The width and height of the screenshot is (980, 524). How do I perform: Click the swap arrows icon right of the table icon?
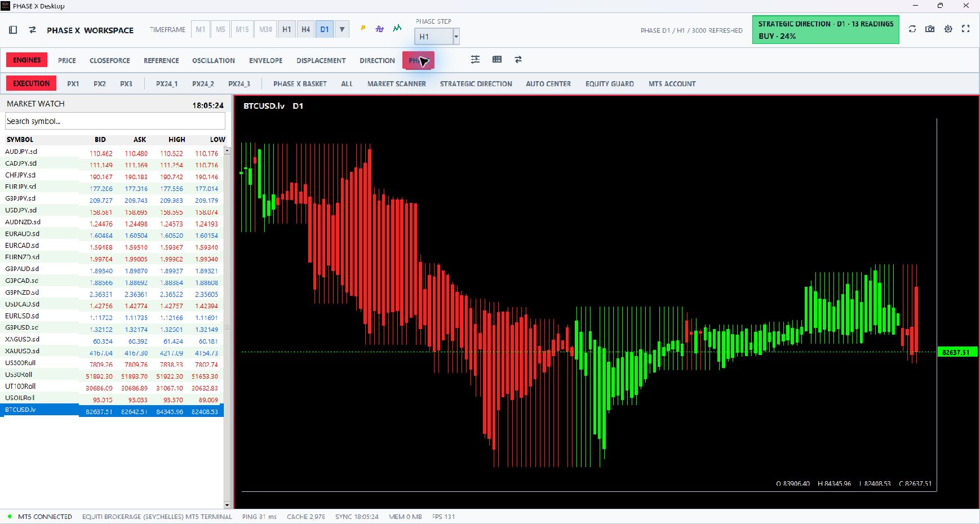click(x=518, y=60)
